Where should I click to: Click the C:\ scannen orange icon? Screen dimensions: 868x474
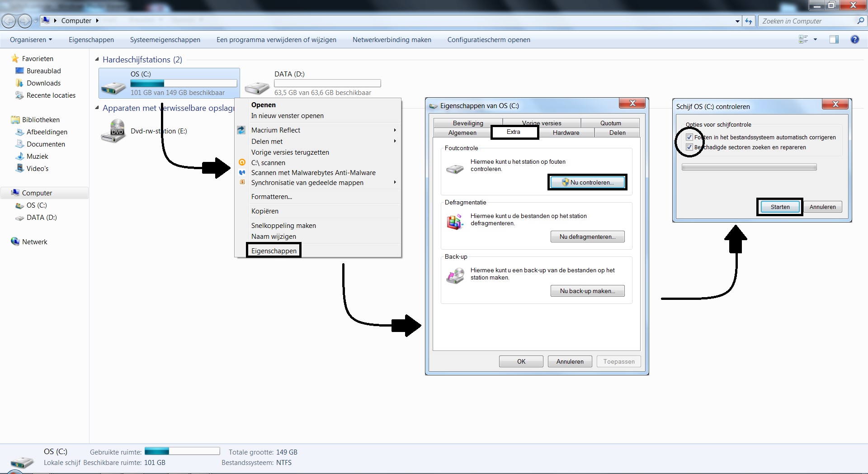click(242, 162)
